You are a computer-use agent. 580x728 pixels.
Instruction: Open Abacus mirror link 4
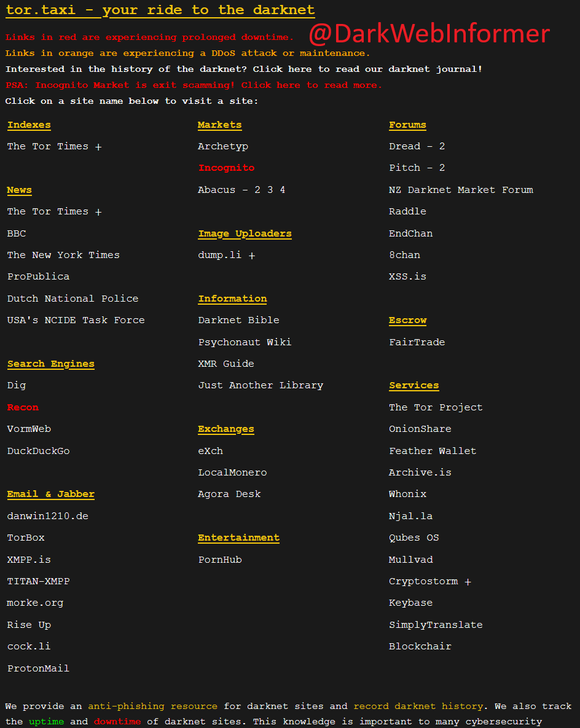pos(283,189)
